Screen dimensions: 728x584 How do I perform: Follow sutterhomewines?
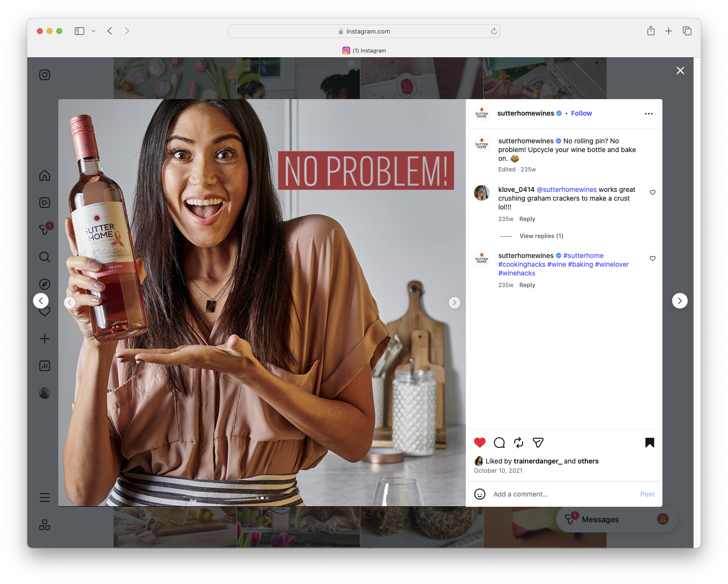point(581,113)
